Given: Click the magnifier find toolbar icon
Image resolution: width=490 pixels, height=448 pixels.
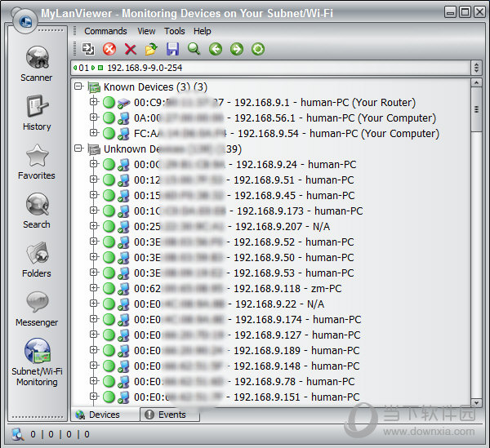Looking at the screenshot, I should 194,49.
